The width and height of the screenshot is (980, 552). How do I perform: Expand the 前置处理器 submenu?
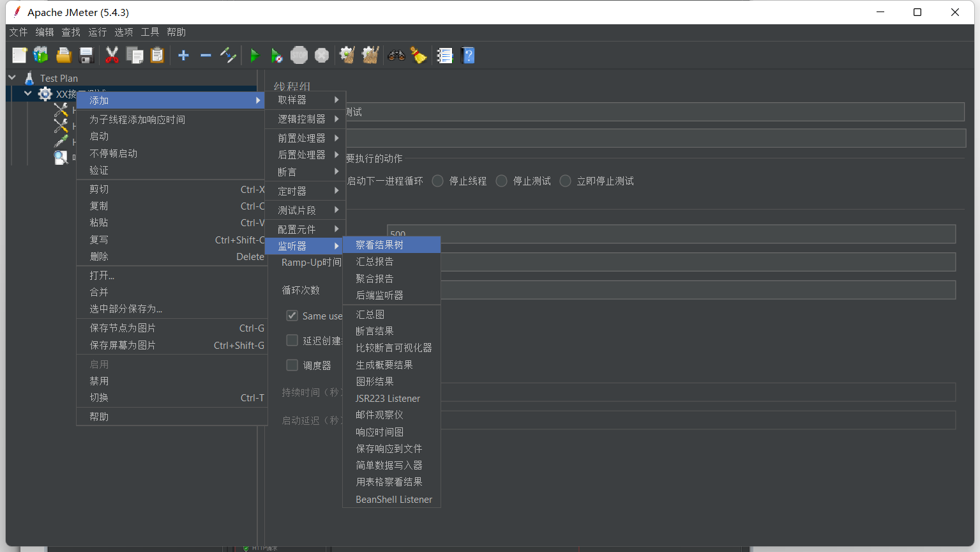[x=305, y=138]
